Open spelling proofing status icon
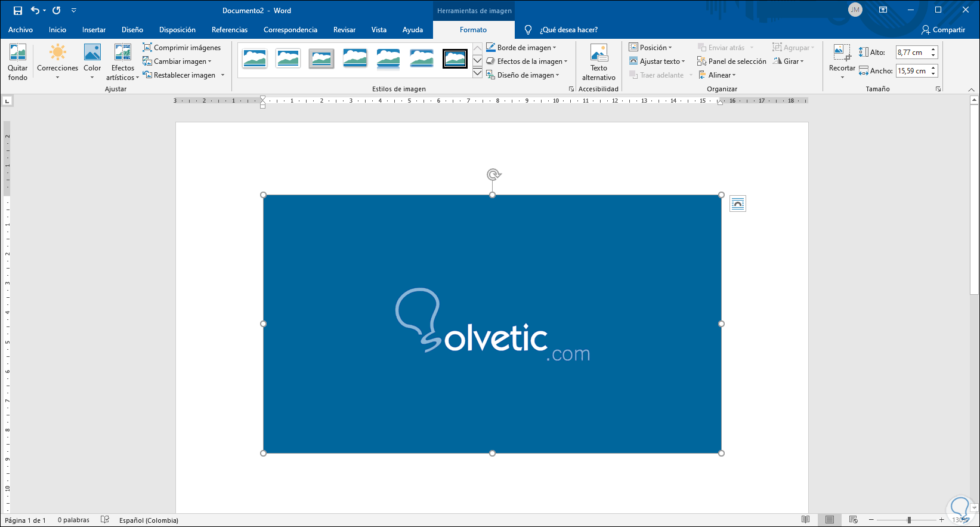The width and height of the screenshot is (980, 527). [105, 520]
